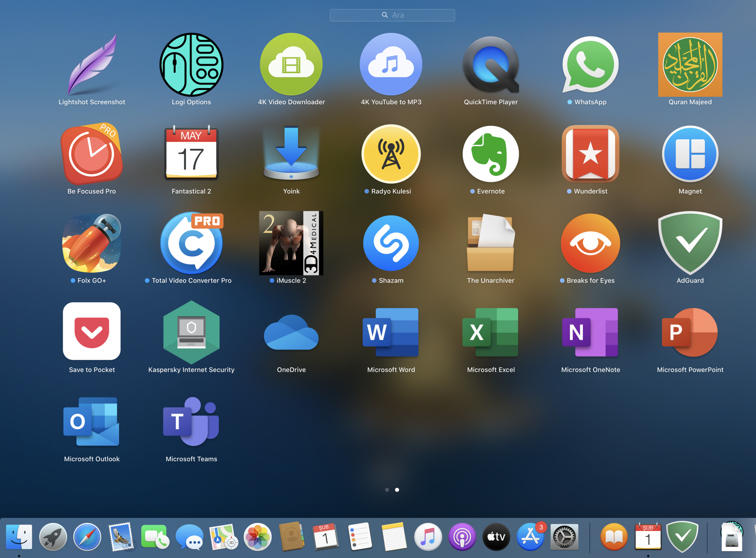
Task: Open Microsoft Outlook
Action: click(92, 422)
